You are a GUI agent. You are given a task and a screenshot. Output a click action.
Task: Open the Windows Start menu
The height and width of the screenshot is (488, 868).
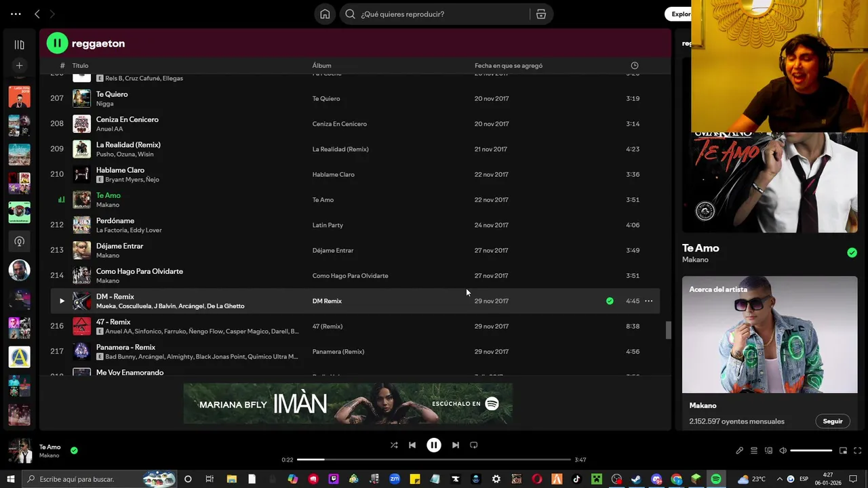tap(11, 479)
